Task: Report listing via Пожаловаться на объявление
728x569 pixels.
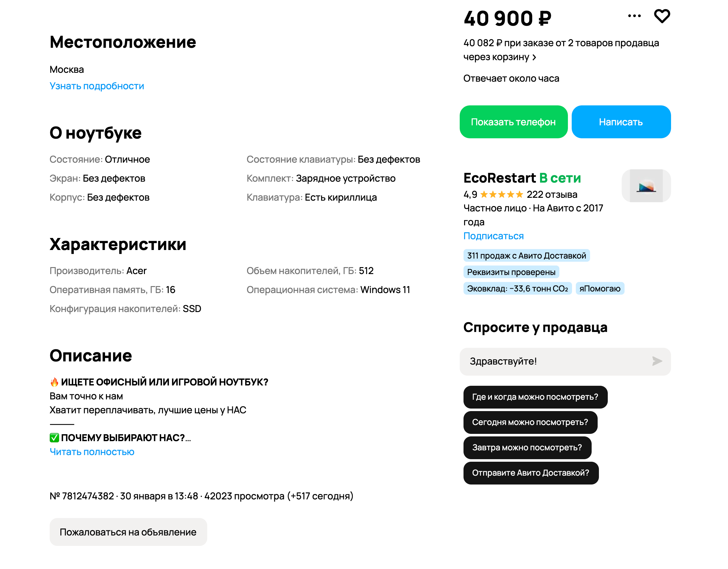Action: (x=128, y=532)
